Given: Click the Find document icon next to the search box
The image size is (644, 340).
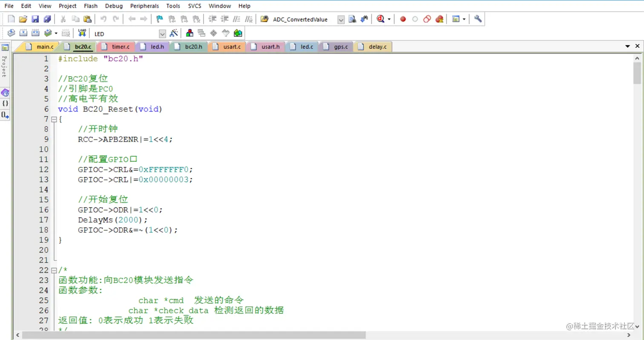Looking at the screenshot, I should [352, 19].
